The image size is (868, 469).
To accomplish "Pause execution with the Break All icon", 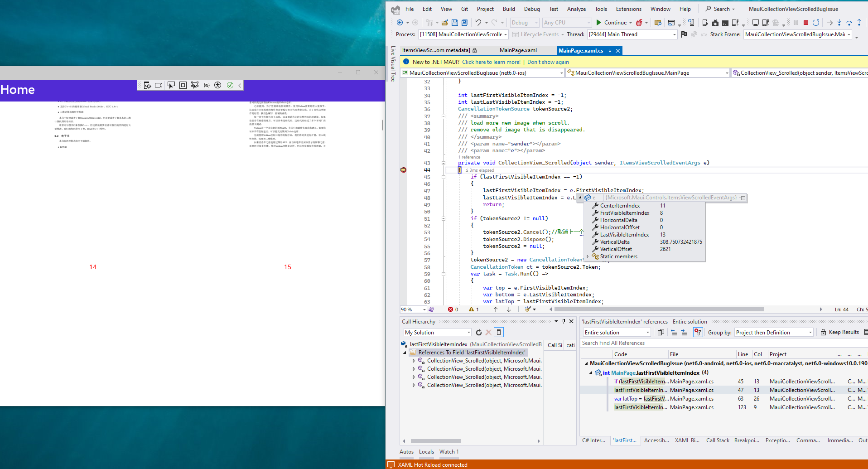I will coord(796,22).
